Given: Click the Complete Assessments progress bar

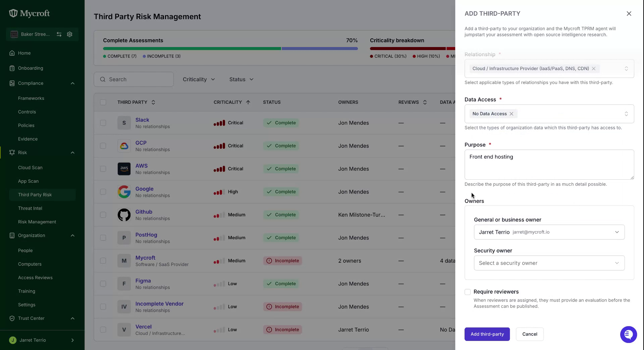Looking at the screenshot, I should pyautogui.click(x=230, y=49).
